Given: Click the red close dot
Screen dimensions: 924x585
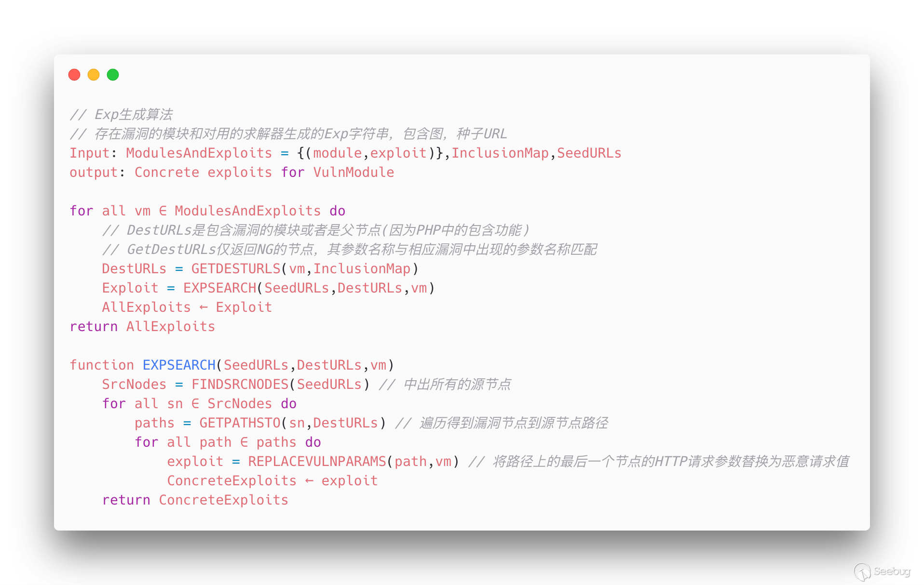Looking at the screenshot, I should click(x=74, y=75).
